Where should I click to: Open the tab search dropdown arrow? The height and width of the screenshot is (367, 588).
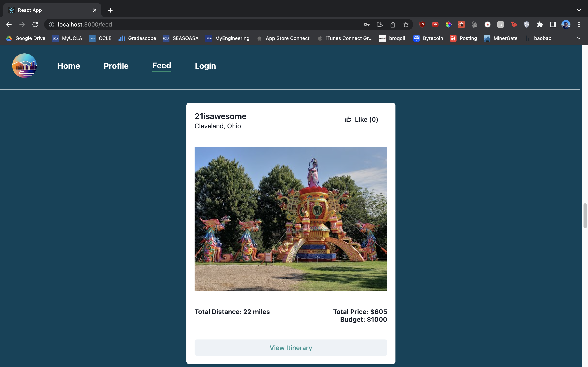(579, 10)
